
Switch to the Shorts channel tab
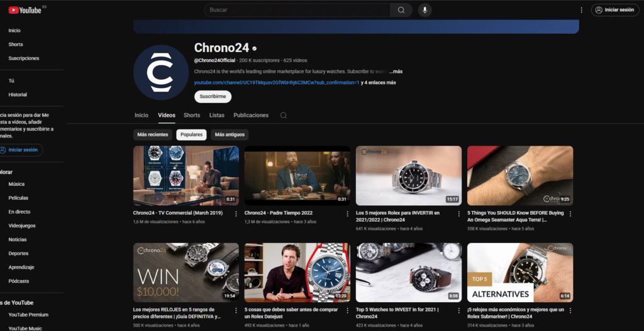(x=192, y=116)
